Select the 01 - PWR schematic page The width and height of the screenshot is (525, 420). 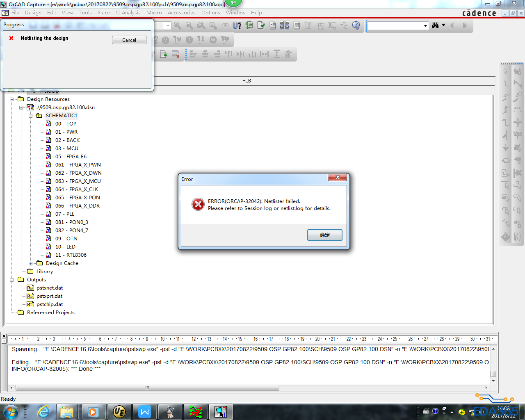click(x=66, y=132)
